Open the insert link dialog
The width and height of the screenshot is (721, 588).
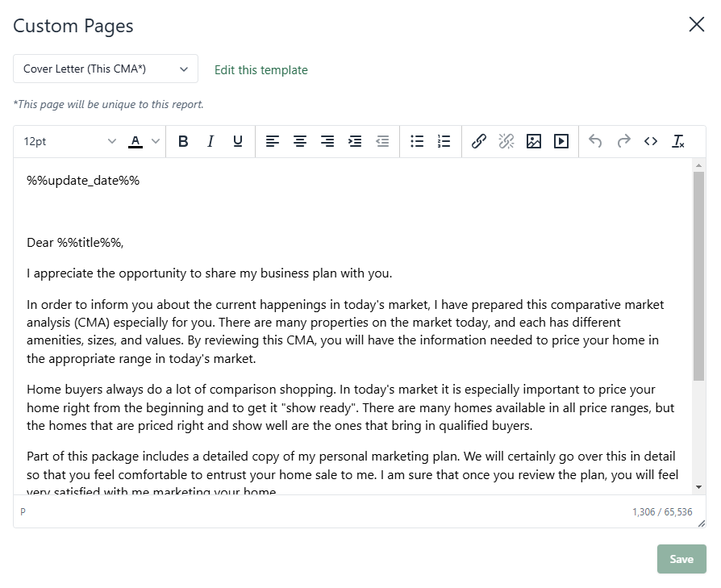[478, 141]
